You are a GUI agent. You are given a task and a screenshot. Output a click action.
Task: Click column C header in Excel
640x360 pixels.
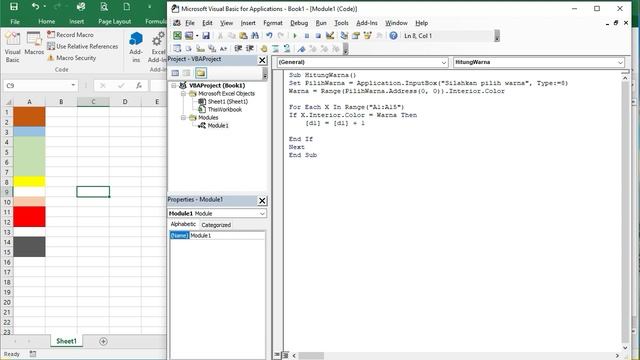tap(93, 102)
